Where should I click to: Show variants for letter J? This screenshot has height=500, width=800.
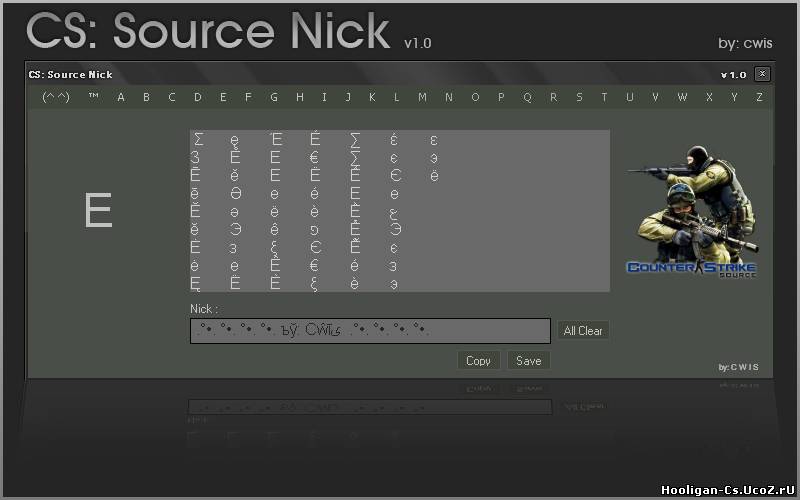[348, 97]
